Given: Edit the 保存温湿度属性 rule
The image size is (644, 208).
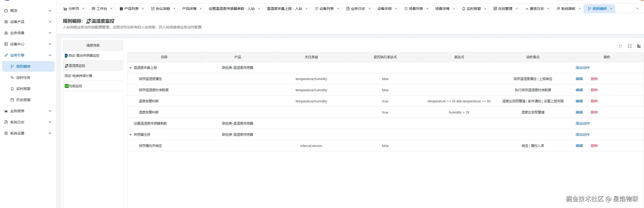Looking at the screenshot, I should click(x=579, y=79).
